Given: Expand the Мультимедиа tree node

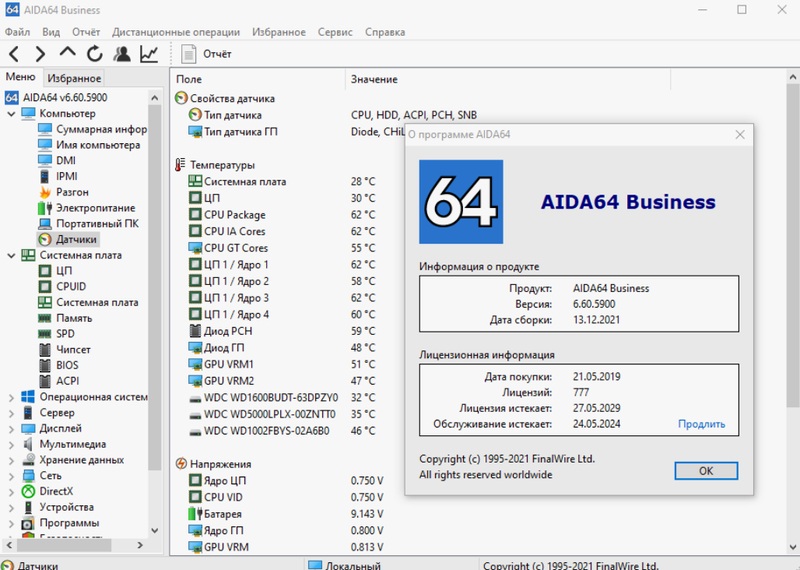Looking at the screenshot, I should click(x=11, y=444).
